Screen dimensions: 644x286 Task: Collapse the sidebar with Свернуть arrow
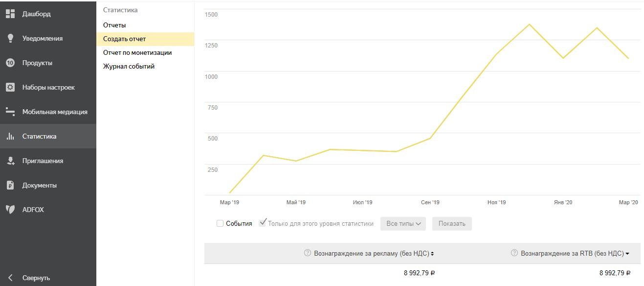[10, 278]
